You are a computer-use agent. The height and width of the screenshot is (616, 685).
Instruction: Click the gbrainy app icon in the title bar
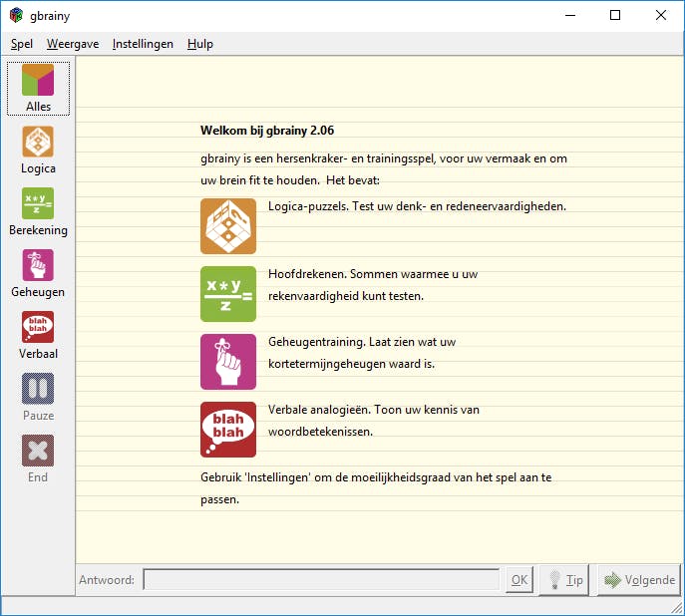[x=16, y=15]
